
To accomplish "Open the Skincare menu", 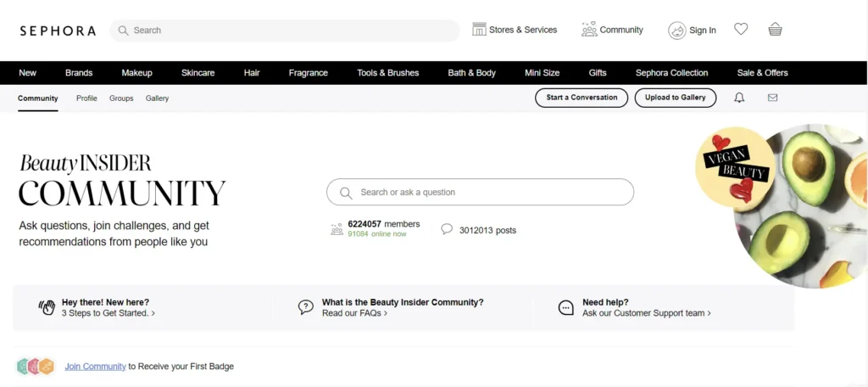I will coord(198,73).
